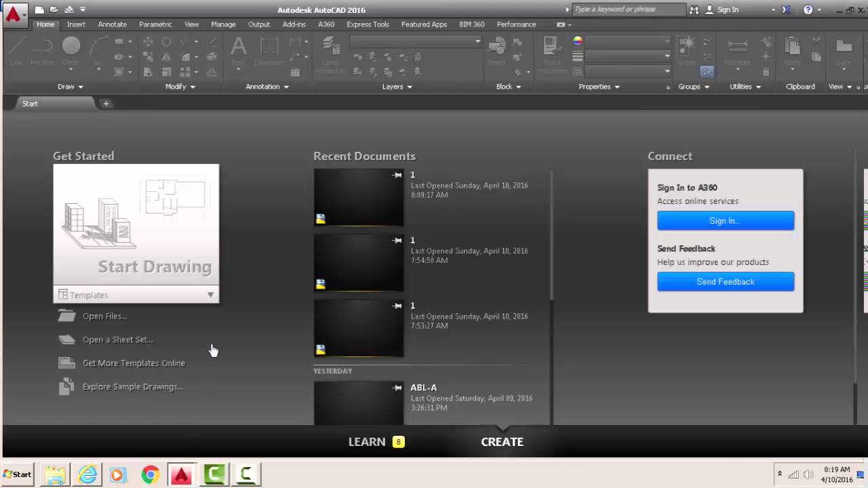Switch to the Manage ribbon tab
The height and width of the screenshot is (488, 868).
click(x=223, y=24)
